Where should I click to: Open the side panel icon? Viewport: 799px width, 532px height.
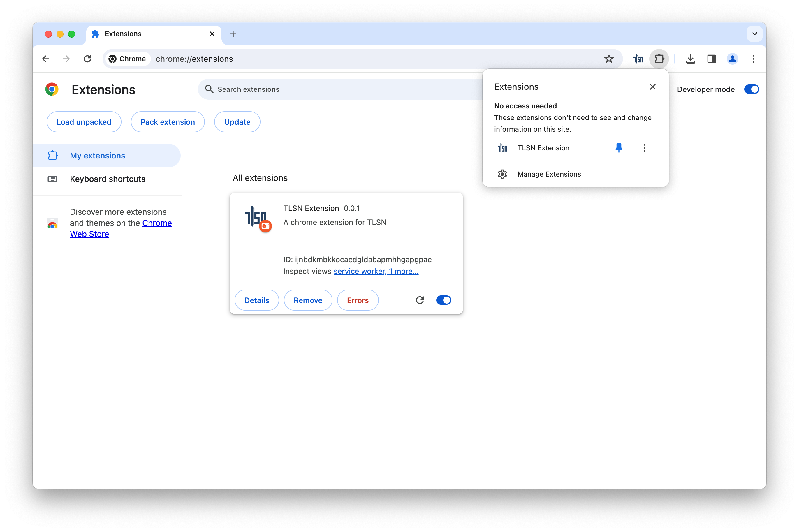point(711,59)
